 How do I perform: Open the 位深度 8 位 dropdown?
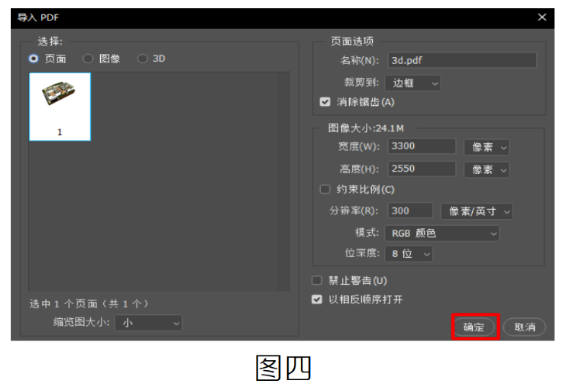409,254
